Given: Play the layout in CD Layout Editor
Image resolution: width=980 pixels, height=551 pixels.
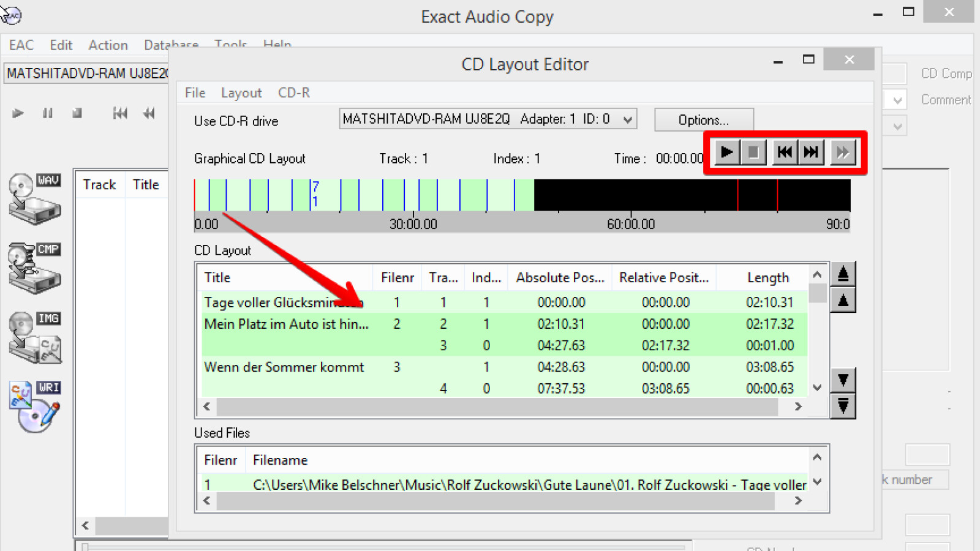Looking at the screenshot, I should [727, 152].
